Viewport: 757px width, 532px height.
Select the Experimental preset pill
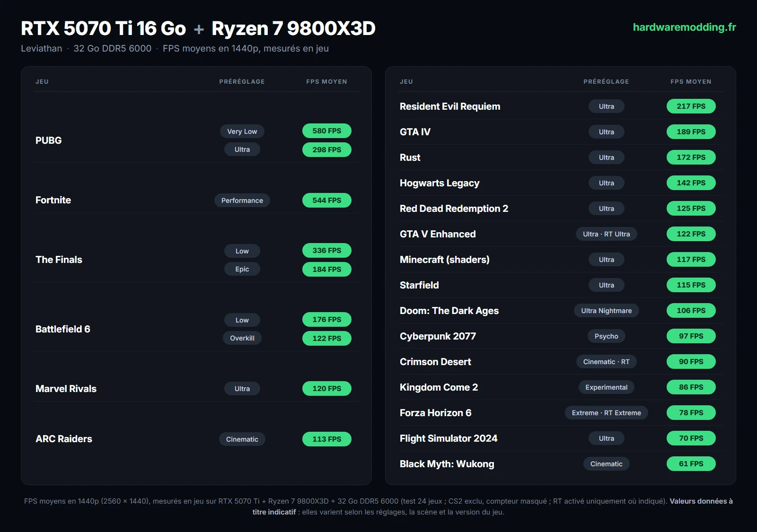pos(606,387)
